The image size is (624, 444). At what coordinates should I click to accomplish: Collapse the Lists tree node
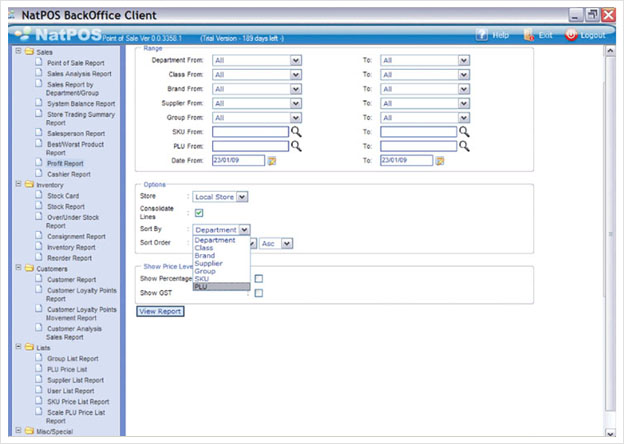[x=18, y=347]
